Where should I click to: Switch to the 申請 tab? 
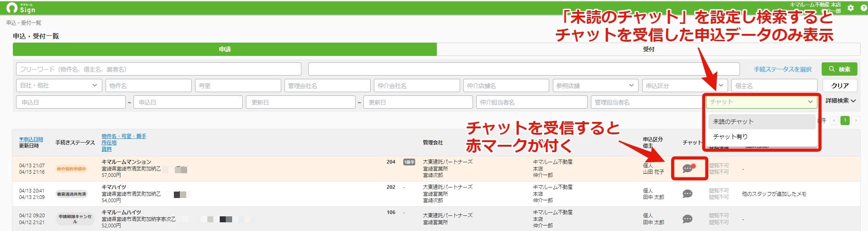(225, 49)
